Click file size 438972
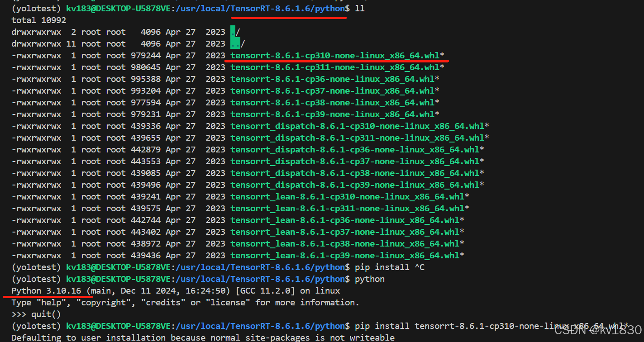Image resolution: width=644 pixels, height=342 pixels. [146, 244]
